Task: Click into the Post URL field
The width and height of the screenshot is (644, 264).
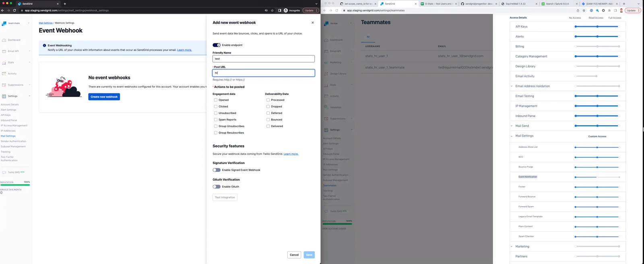Action: [264, 73]
